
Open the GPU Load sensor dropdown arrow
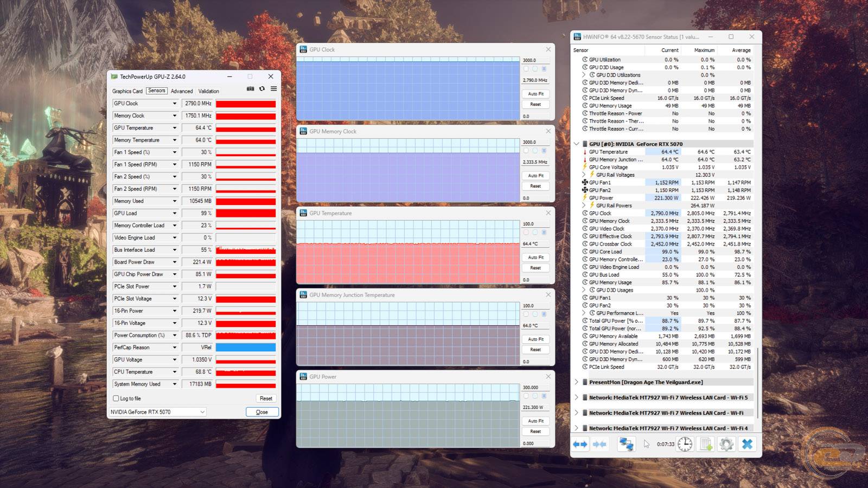coord(175,213)
